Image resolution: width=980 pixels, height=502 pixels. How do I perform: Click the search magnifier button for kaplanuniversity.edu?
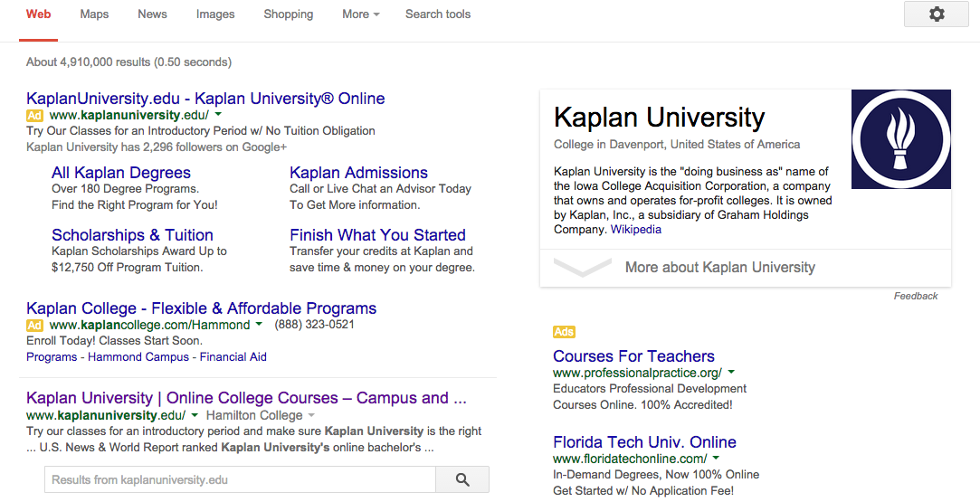coord(462,479)
